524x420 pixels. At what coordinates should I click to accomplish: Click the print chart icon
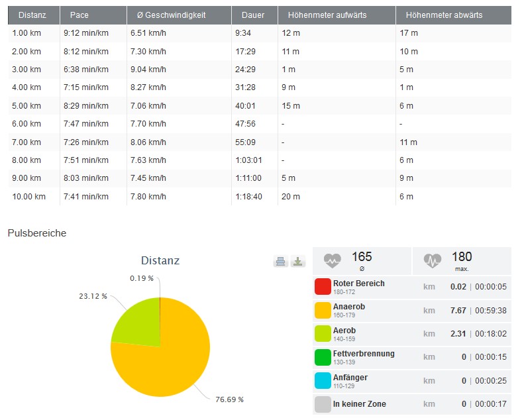tap(281, 262)
